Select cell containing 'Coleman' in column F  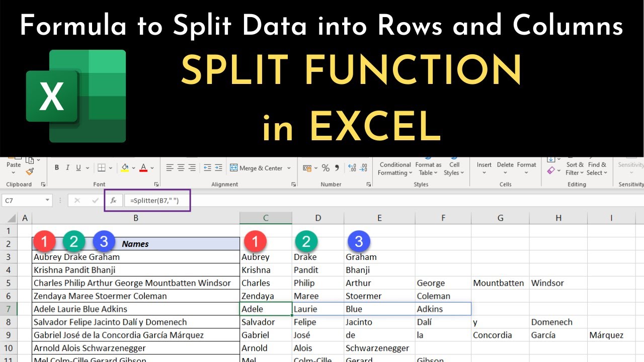pos(443,296)
